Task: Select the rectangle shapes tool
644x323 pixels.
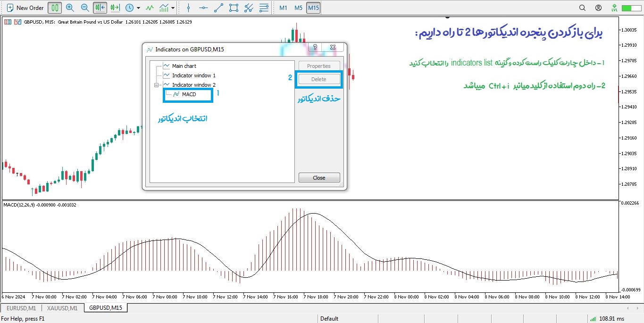Action: 234,8
